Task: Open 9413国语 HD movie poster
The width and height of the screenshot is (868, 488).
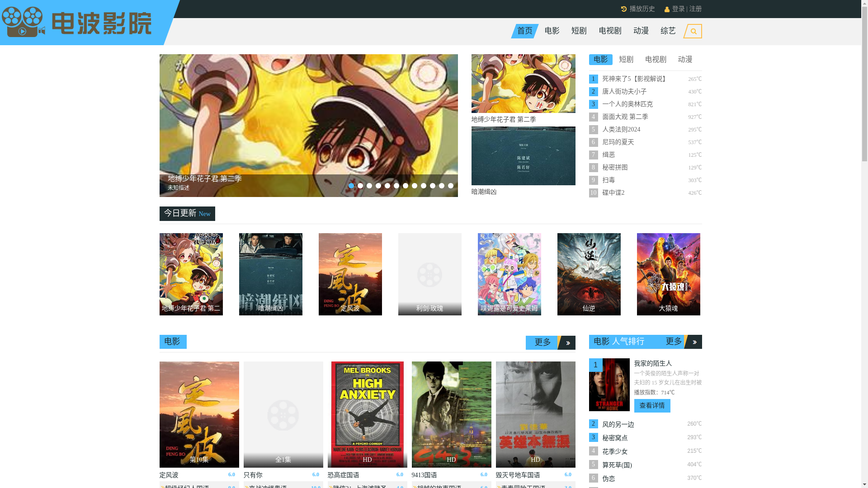Action: pos(452,414)
